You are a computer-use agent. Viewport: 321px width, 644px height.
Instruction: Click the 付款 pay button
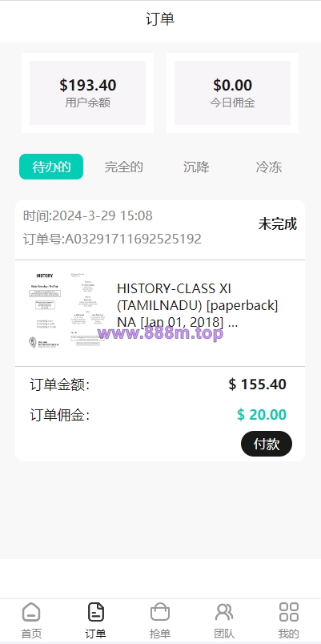[267, 444]
